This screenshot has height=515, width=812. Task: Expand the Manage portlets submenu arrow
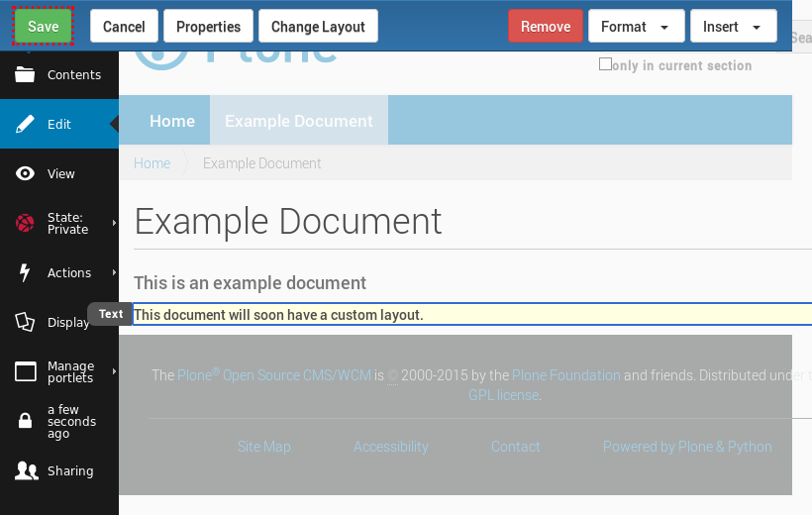(x=114, y=371)
